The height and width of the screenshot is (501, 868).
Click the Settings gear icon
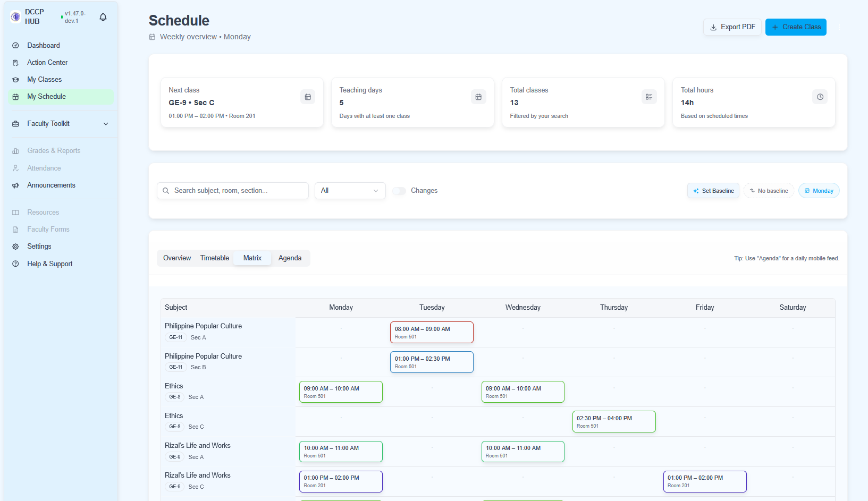pos(15,247)
